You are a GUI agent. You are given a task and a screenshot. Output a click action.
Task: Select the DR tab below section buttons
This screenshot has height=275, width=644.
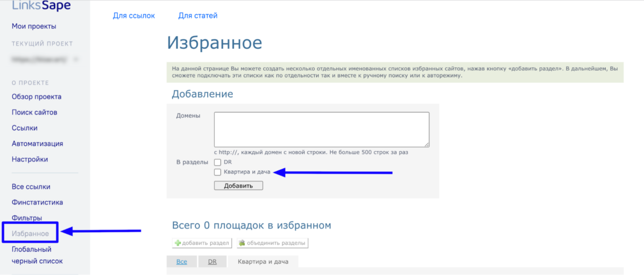point(212,262)
